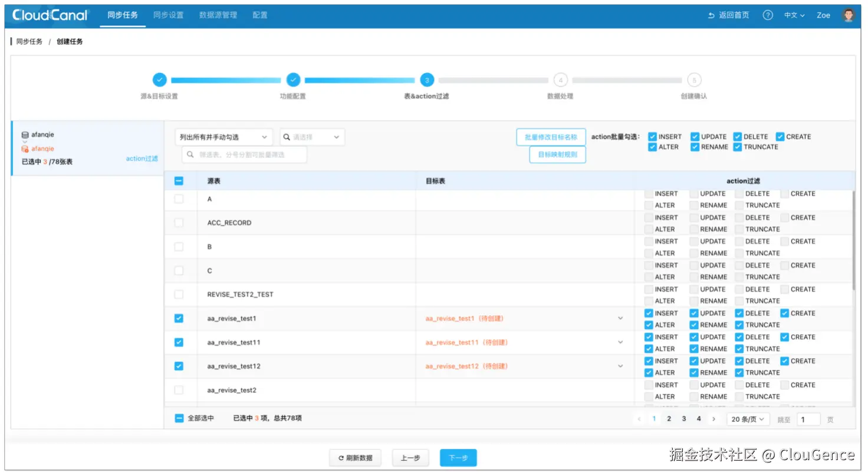Screen dimensions: 868x476
Task: Uncheck batch DELETE action checkbox
Action: point(738,137)
